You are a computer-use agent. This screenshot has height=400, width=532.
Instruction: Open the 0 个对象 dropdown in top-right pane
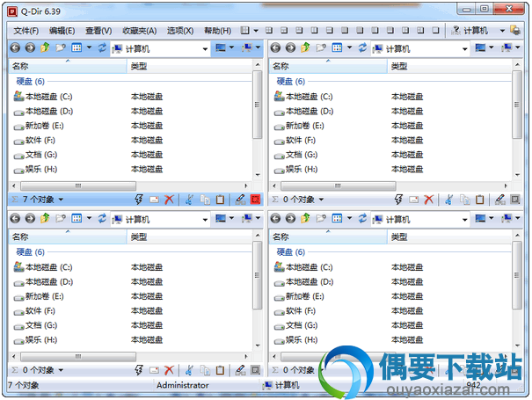coord(321,200)
